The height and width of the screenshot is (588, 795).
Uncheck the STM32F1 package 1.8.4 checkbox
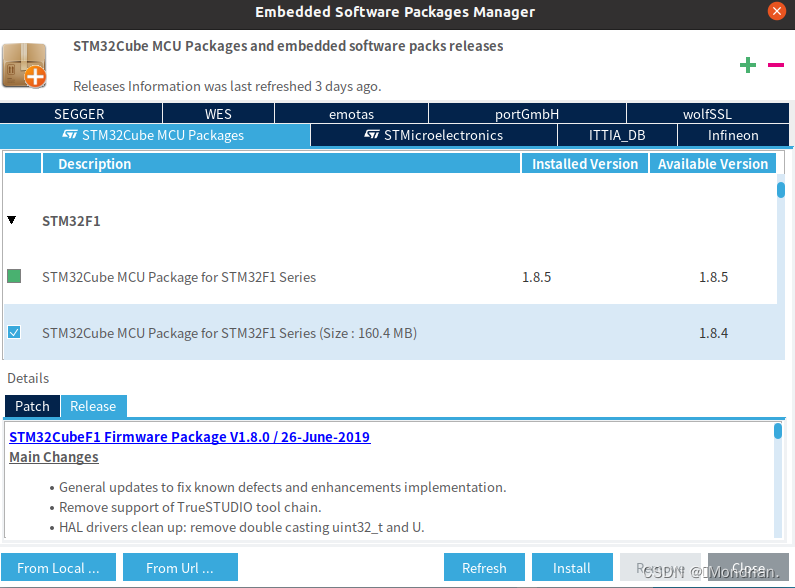pyautogui.click(x=14, y=332)
